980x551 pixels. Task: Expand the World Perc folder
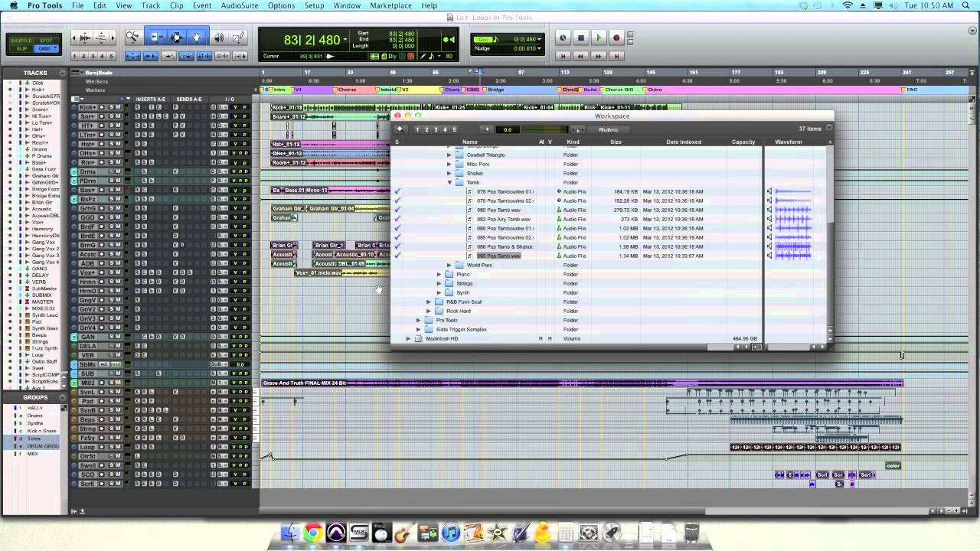click(x=449, y=266)
